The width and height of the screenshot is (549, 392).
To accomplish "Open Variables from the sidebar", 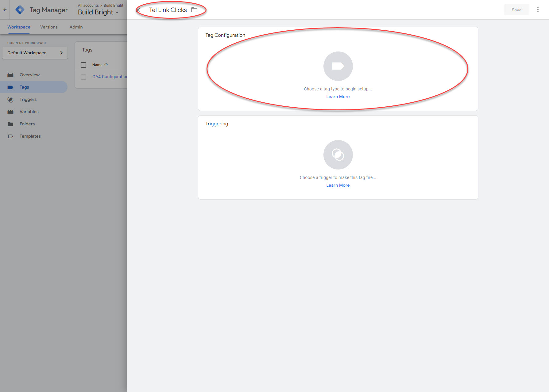I will click(x=29, y=112).
